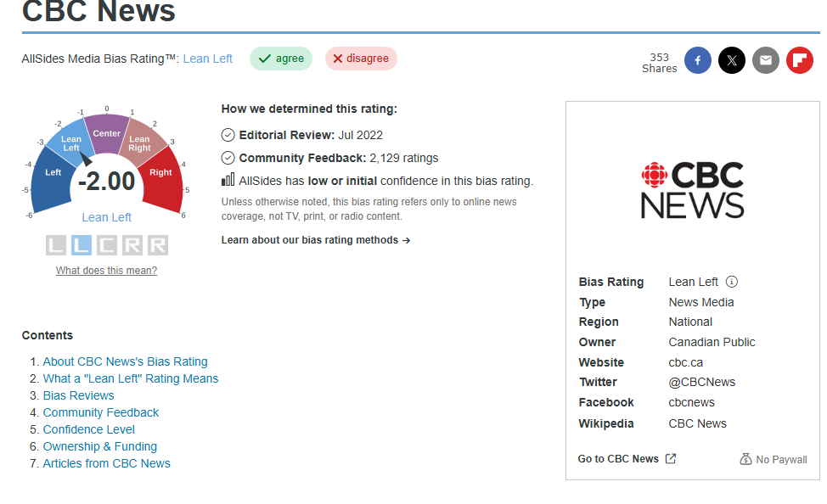The image size is (827, 504).
Task: Click the No Paywall money bag icon
Action: point(746,459)
